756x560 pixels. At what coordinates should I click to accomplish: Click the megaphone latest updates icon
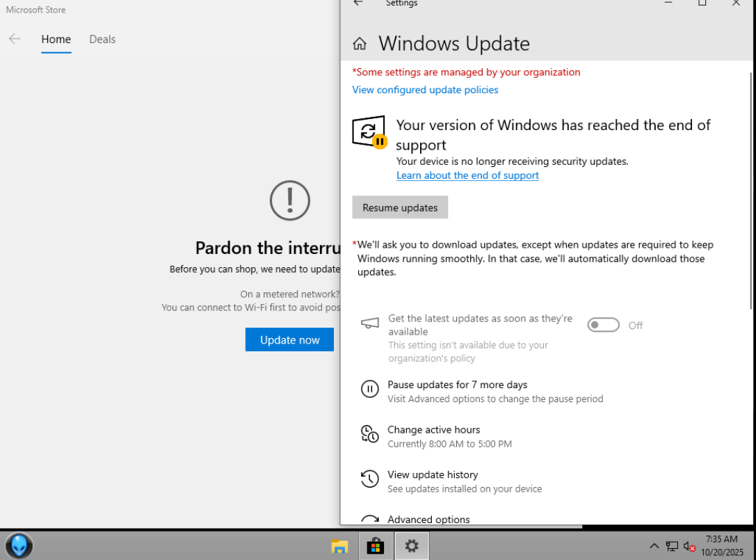point(370,323)
